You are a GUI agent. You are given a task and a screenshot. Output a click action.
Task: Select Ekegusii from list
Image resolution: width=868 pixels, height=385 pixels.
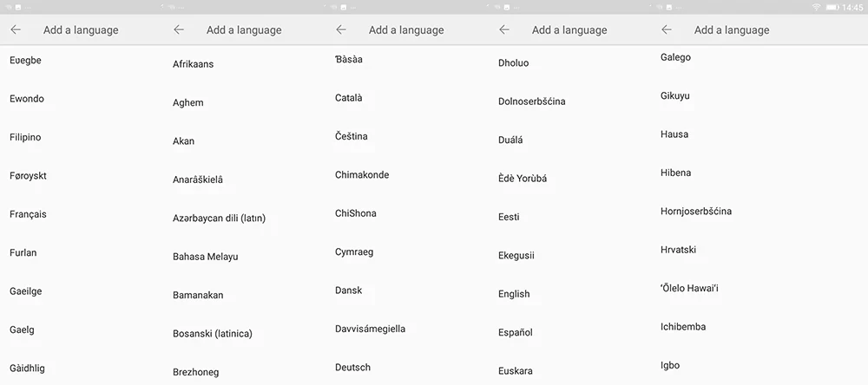516,256
